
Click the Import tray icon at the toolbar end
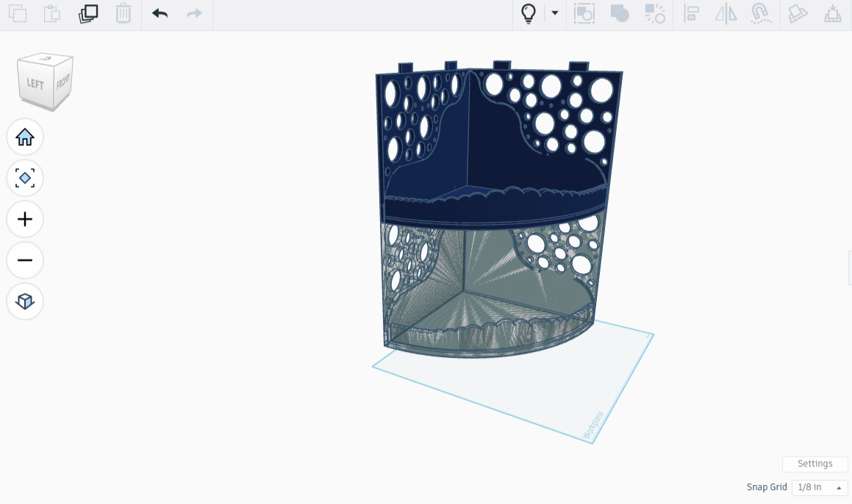832,13
